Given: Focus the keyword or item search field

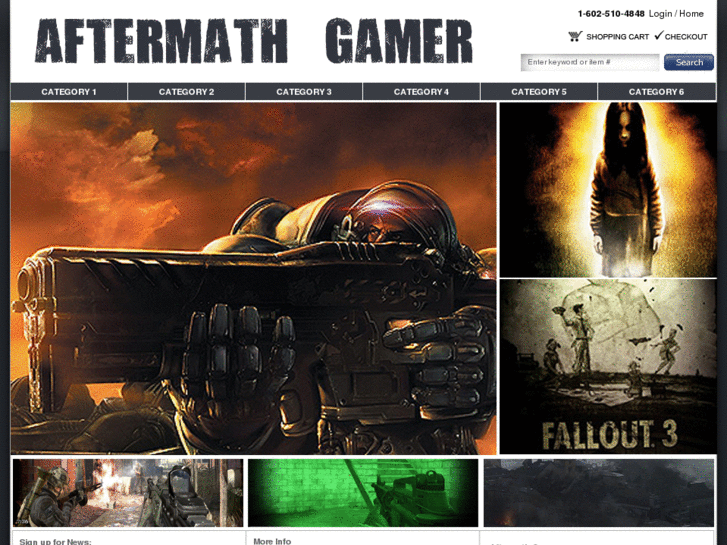Looking at the screenshot, I should click(590, 62).
